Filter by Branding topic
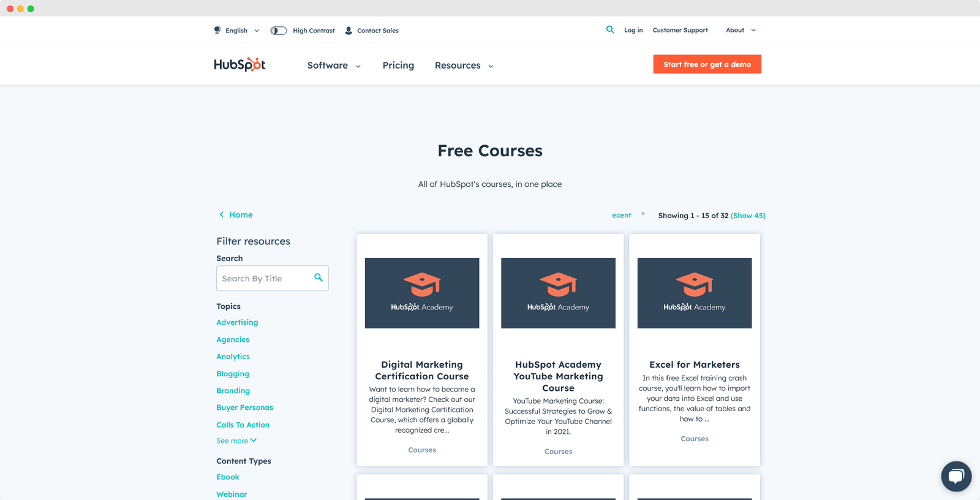The height and width of the screenshot is (500, 980). point(233,391)
